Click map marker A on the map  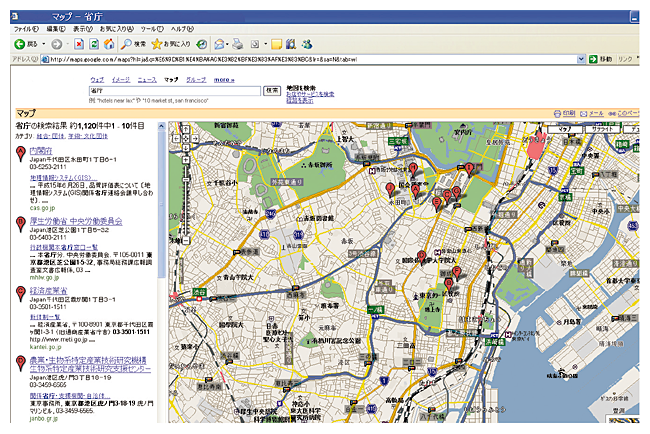[x=416, y=192]
